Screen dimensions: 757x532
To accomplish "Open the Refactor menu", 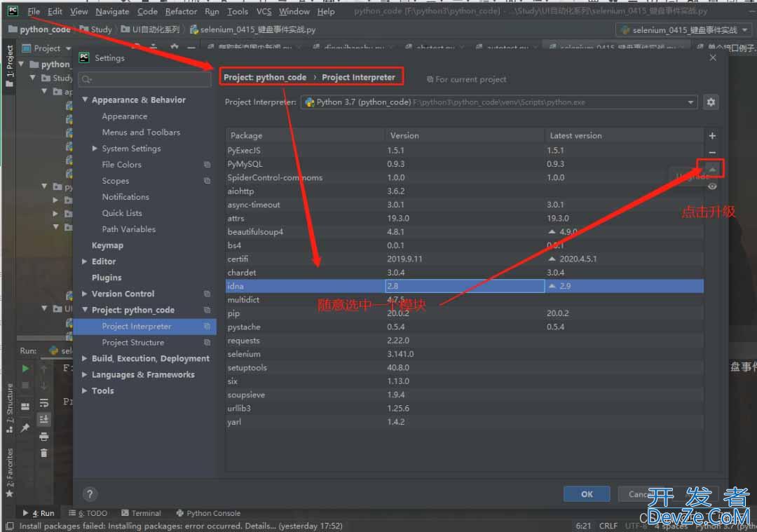I will click(181, 12).
